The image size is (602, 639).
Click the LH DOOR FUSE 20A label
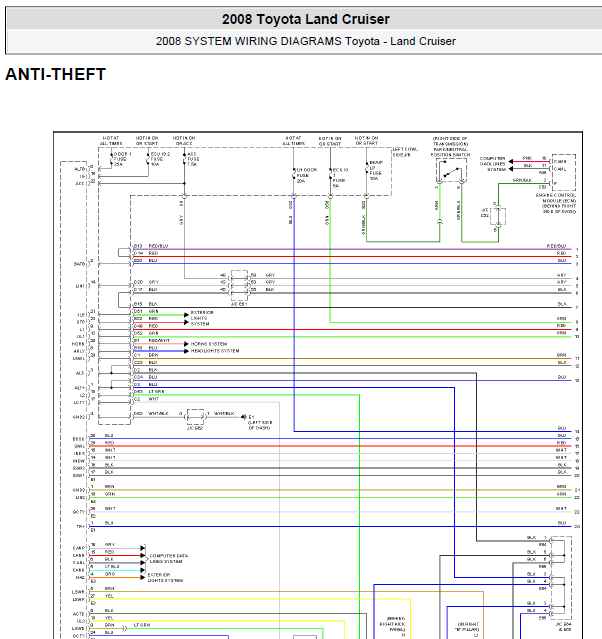(x=306, y=175)
